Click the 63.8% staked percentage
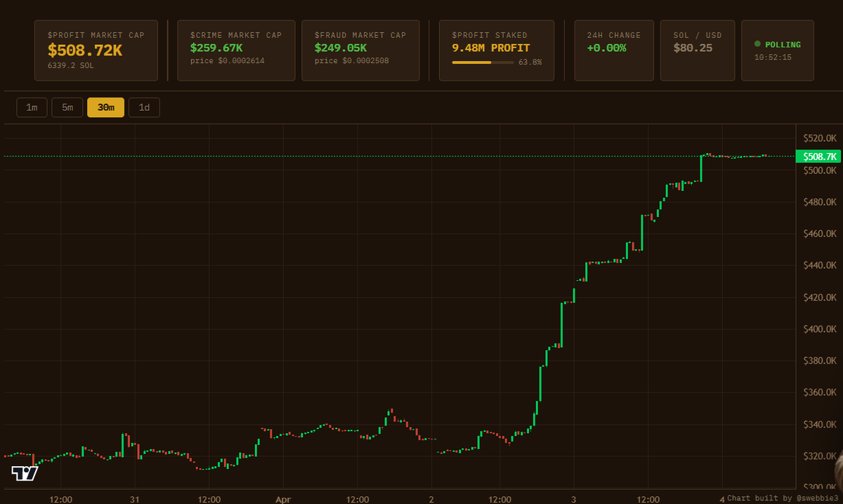 point(530,62)
